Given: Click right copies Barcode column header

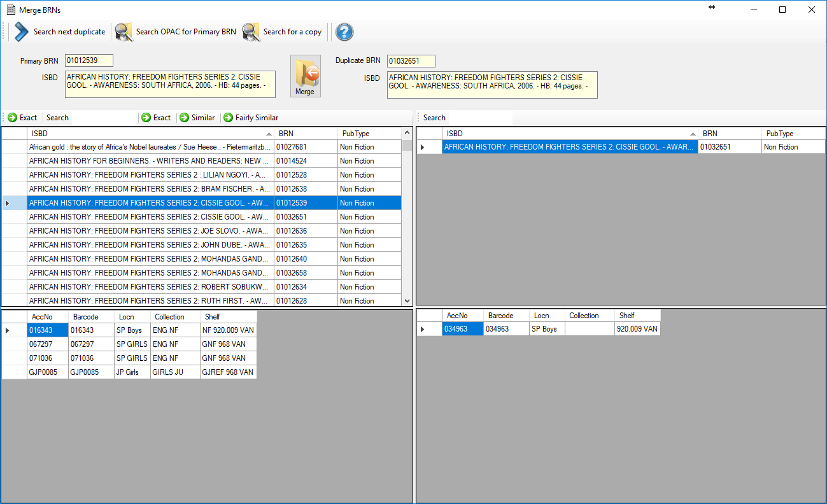Looking at the screenshot, I should (506, 316).
